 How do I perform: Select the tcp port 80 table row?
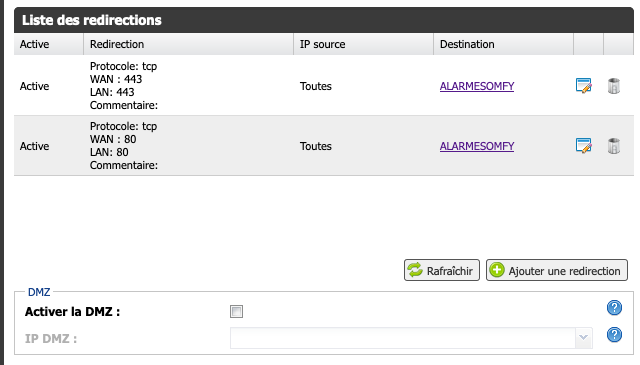[324, 146]
